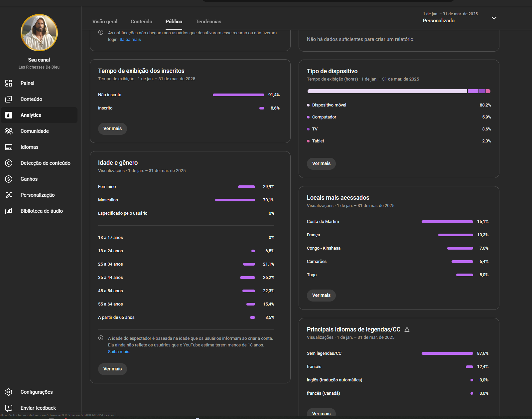Click Ver mais under Tipo de dispositivo
The image size is (532, 419).
321,163
